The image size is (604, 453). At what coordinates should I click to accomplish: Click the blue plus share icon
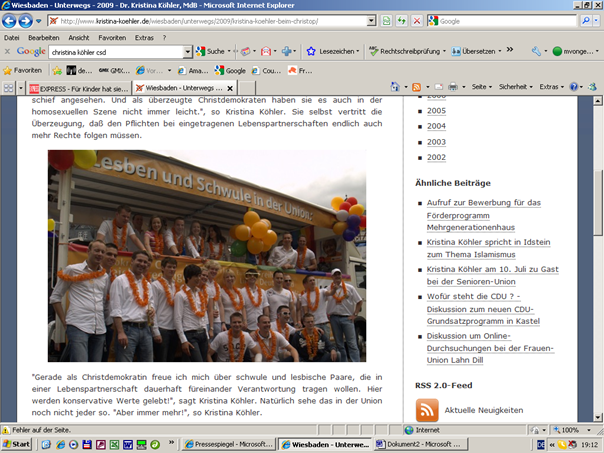tap(286, 51)
